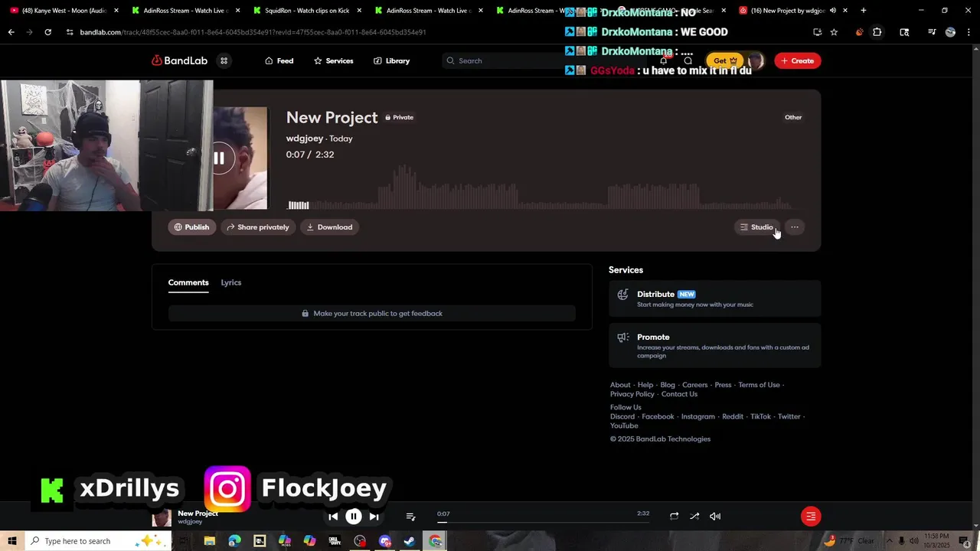The width and height of the screenshot is (980, 551).
Task: Click the red circular button in the player bar
Action: pos(811,517)
